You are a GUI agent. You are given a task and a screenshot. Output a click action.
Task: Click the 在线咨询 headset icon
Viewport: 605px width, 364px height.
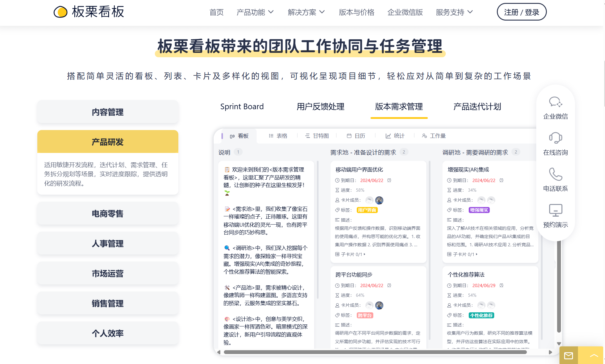click(555, 138)
